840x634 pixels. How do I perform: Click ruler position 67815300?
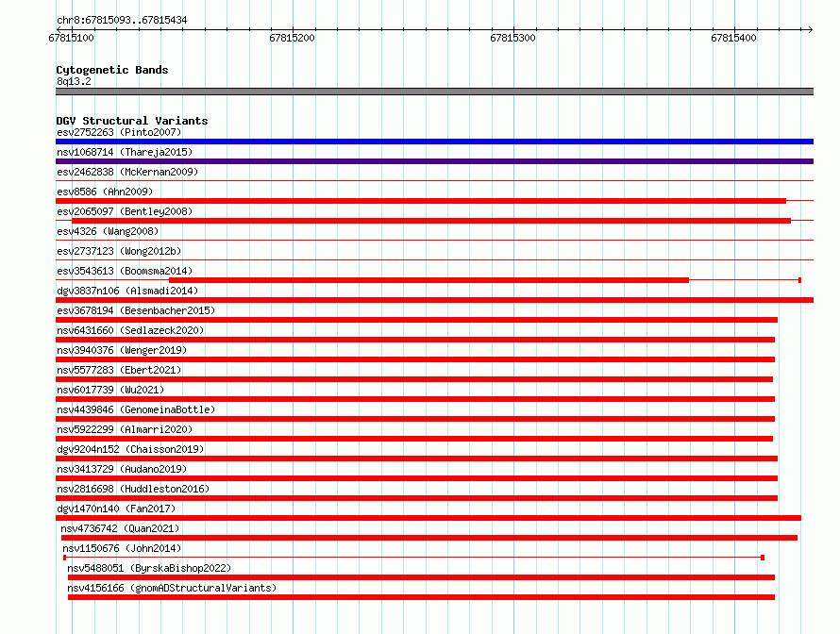click(512, 38)
